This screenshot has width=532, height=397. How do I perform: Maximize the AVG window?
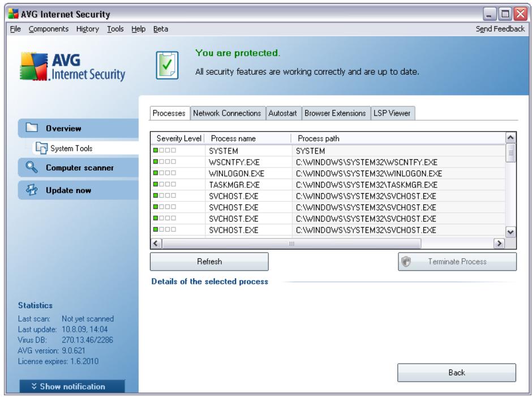click(505, 14)
